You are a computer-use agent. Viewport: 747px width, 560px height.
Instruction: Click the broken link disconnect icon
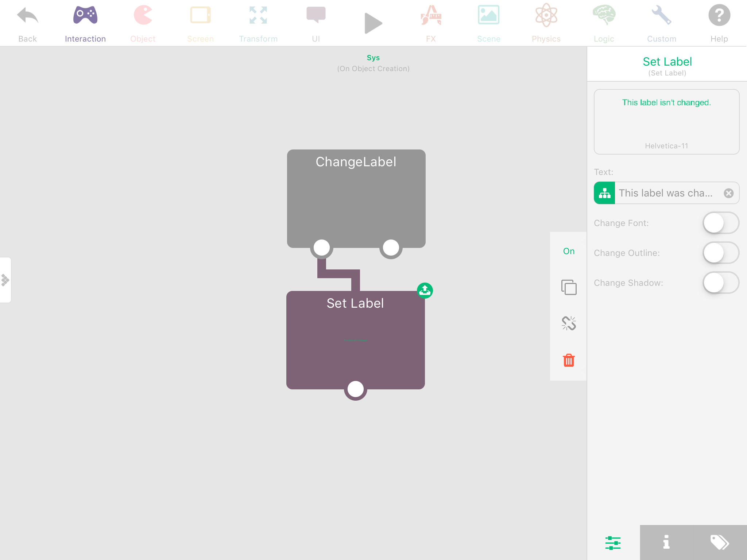pyautogui.click(x=569, y=323)
